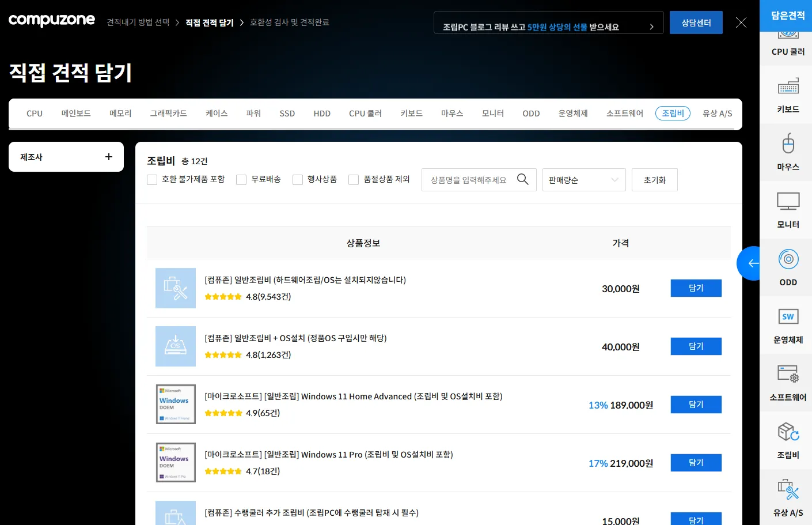Open the 메인보드 category tab
The width and height of the screenshot is (812, 525).
(75, 113)
